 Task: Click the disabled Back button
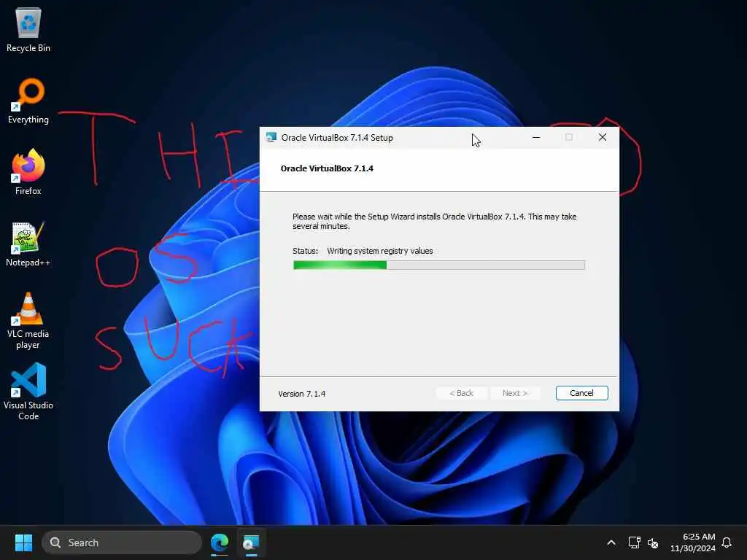(461, 393)
